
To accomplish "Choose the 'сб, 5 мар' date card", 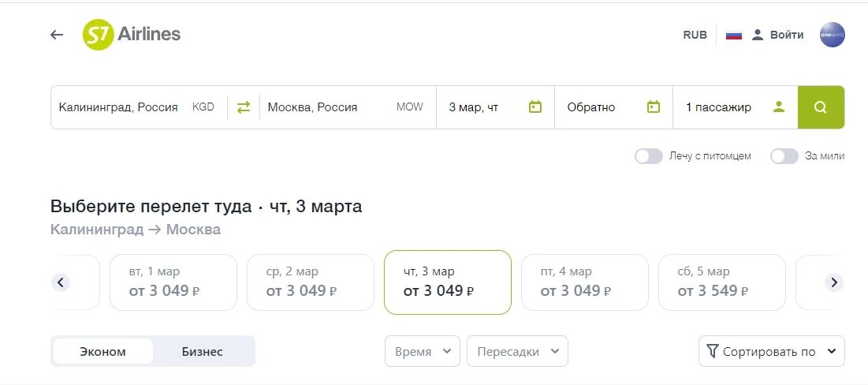I will coord(722,282).
